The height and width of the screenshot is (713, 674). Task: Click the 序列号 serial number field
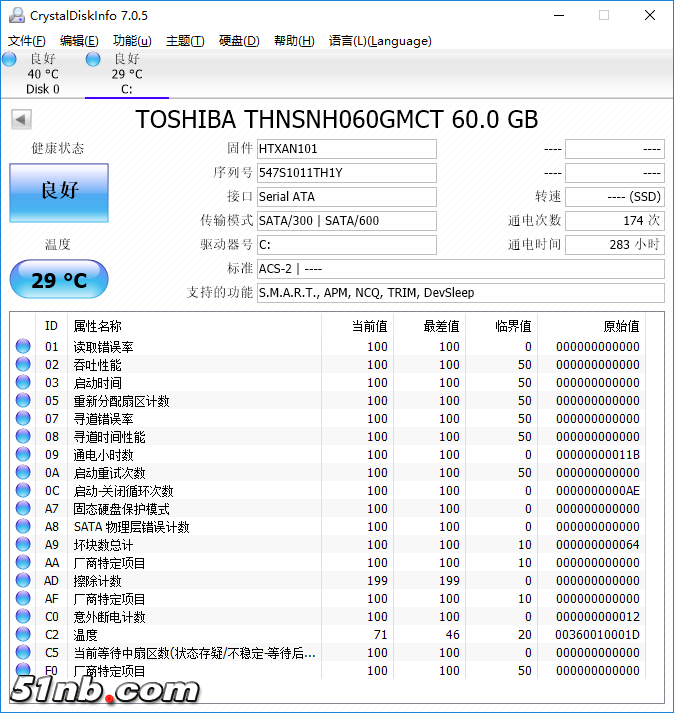(346, 173)
